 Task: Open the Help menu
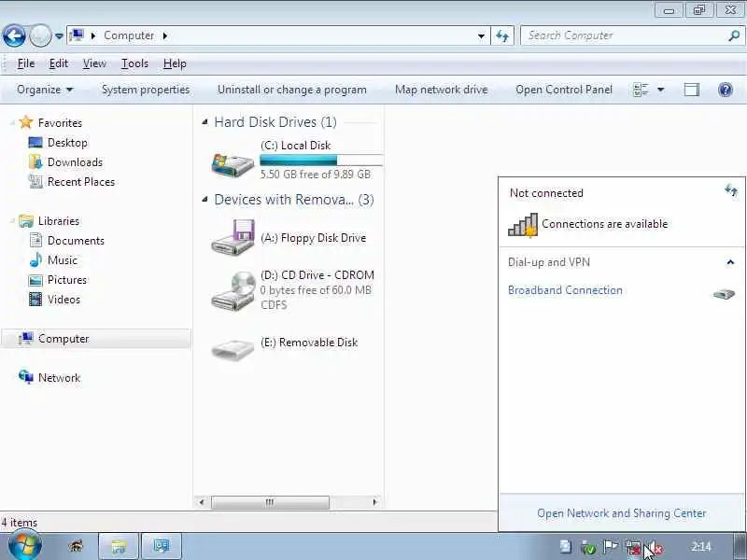click(x=175, y=63)
